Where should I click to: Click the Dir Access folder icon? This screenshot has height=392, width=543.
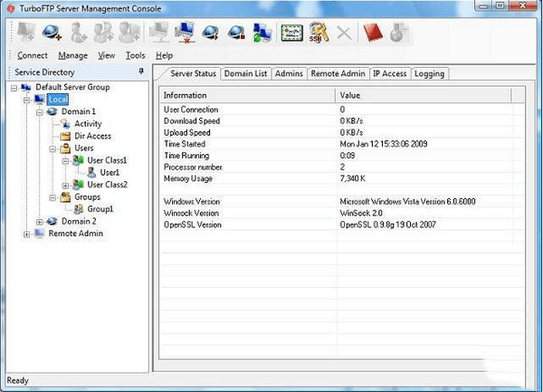65,136
